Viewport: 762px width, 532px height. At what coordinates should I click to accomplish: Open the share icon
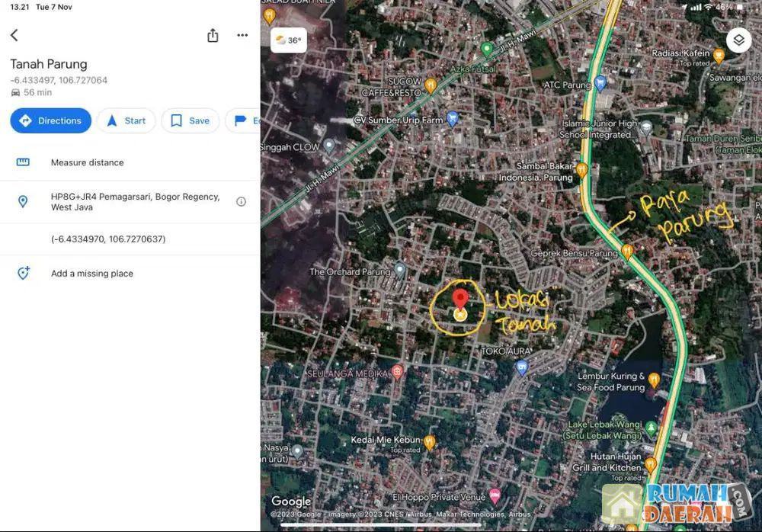(213, 35)
